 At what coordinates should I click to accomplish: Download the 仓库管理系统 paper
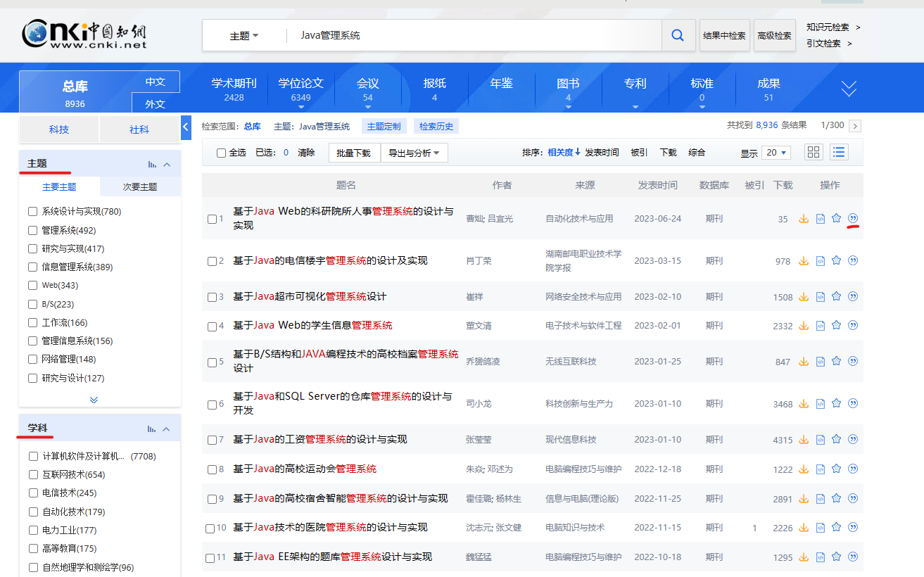tap(804, 404)
